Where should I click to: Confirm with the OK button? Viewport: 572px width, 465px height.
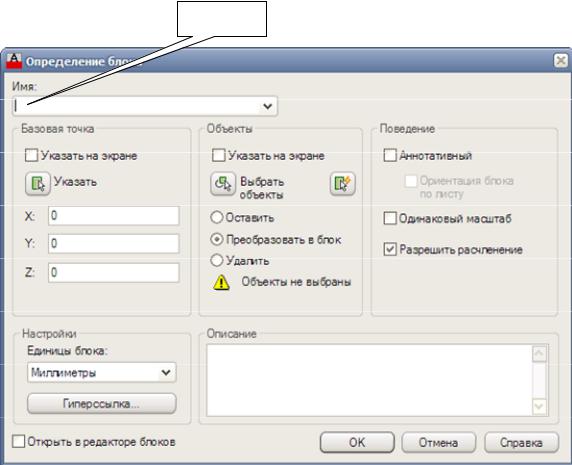tap(357, 442)
